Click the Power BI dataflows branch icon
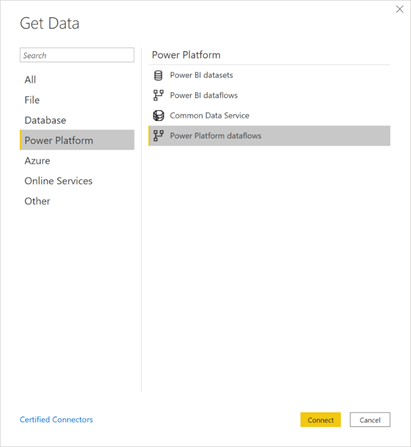The height and width of the screenshot is (447, 411). (158, 95)
